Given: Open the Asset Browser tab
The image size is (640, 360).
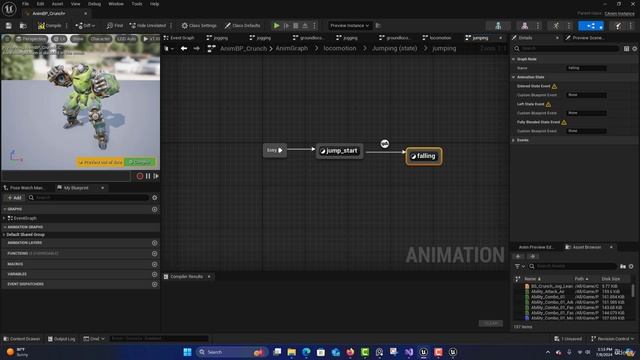Looking at the screenshot, I should (587, 247).
